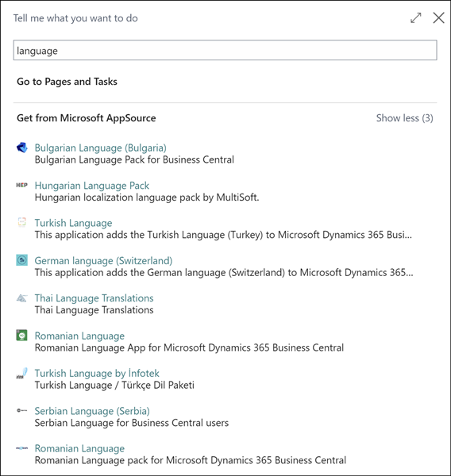Click the Get from Microsoft AppSource heading

87,117
